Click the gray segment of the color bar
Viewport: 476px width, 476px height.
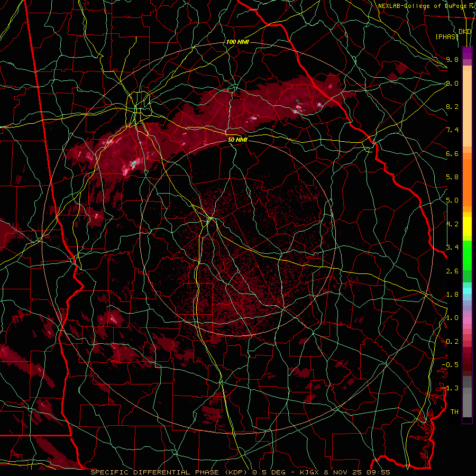tap(467, 397)
